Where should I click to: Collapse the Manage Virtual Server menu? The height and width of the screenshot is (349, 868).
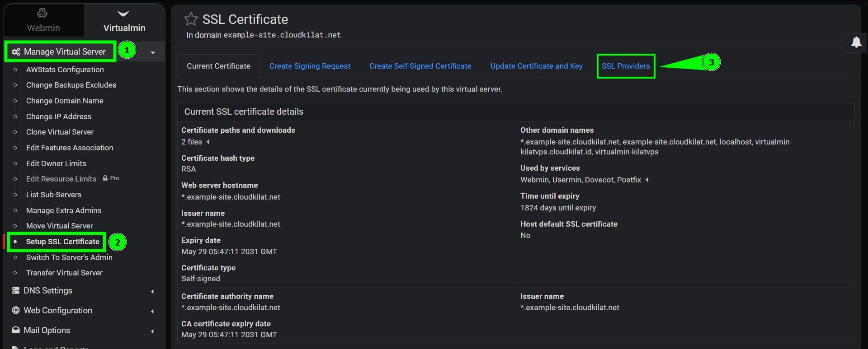point(153,52)
